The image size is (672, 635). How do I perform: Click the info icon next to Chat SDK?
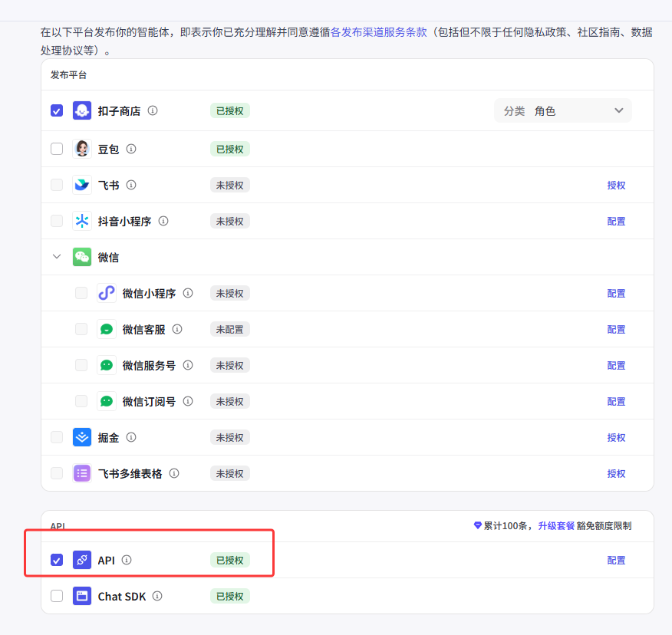pyautogui.click(x=157, y=596)
